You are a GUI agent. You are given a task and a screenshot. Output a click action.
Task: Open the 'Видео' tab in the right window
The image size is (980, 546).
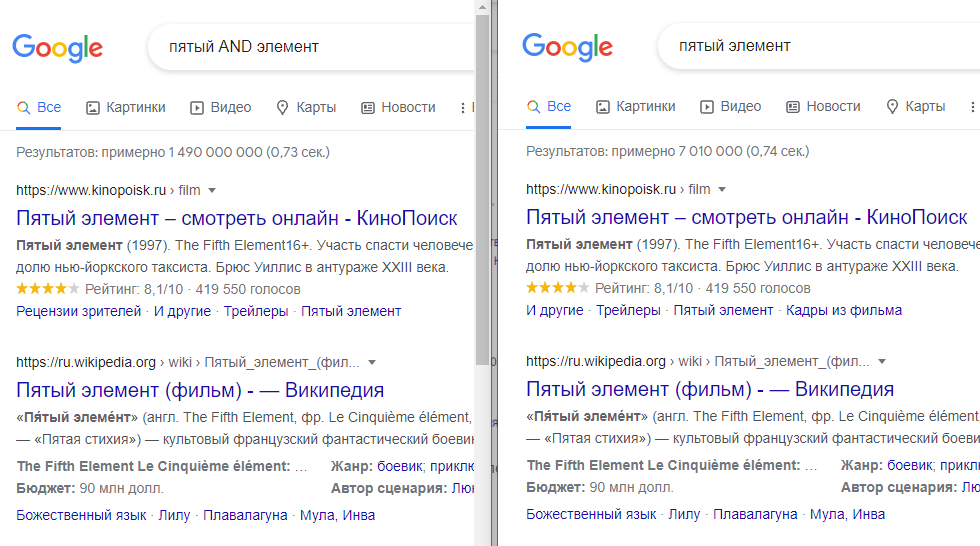point(731,106)
